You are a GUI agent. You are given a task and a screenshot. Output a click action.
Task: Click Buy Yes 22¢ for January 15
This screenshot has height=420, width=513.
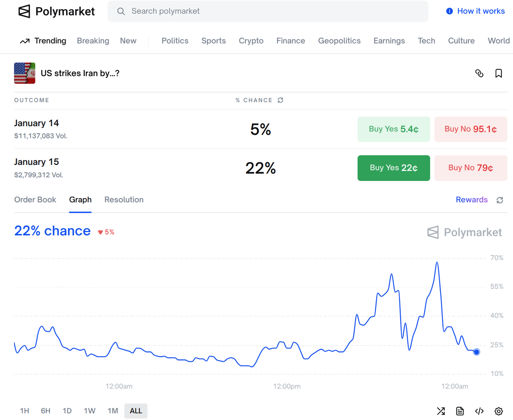394,168
